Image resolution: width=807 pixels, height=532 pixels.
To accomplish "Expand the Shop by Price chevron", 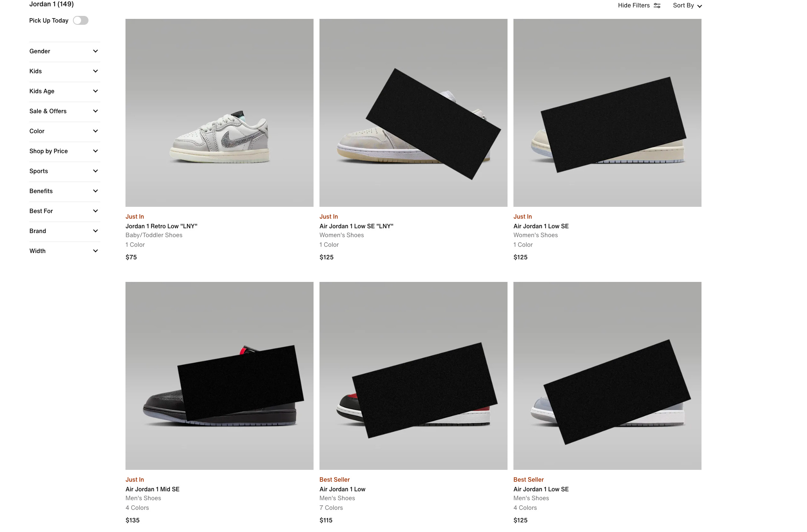I will click(x=96, y=151).
